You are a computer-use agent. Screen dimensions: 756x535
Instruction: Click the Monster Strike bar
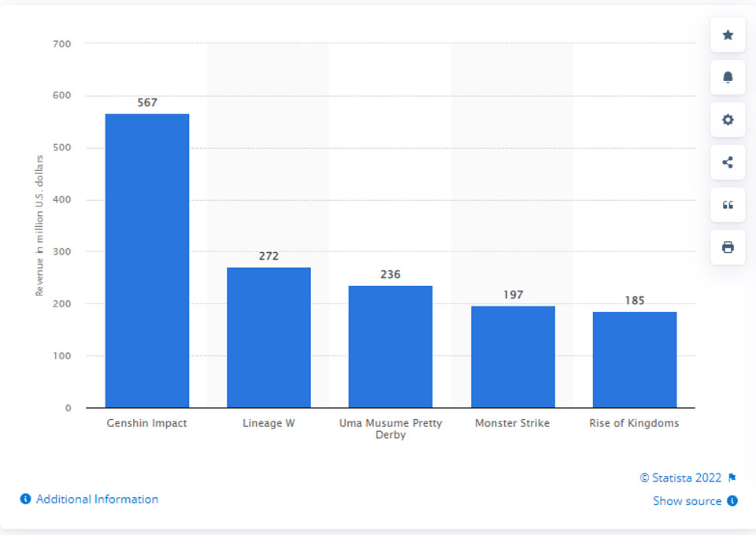[513, 357]
